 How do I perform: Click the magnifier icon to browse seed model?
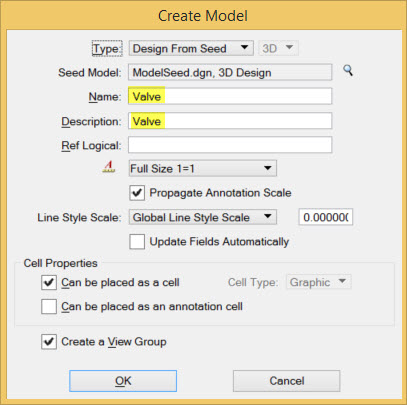348,71
